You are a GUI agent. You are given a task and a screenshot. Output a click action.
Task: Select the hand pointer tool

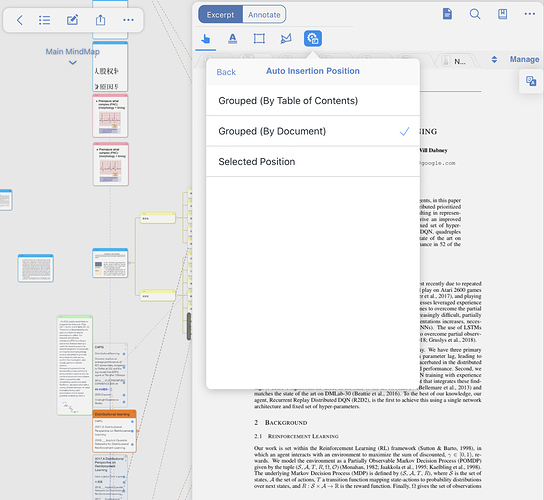(206, 39)
